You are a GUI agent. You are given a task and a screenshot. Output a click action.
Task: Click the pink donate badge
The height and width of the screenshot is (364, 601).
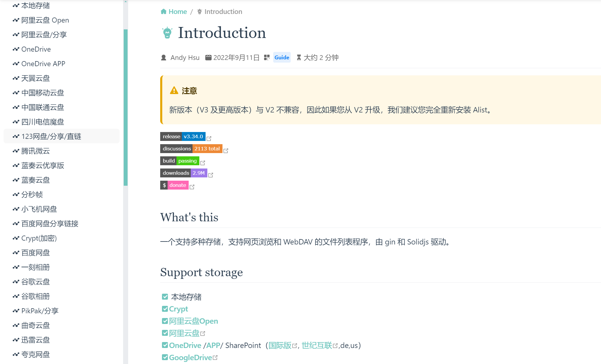tap(174, 185)
